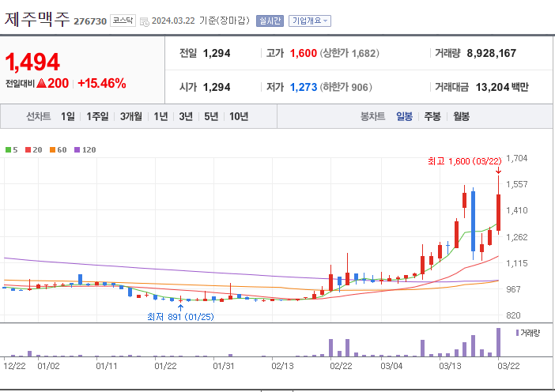Select the 1주일 line chart tab

click(98, 116)
